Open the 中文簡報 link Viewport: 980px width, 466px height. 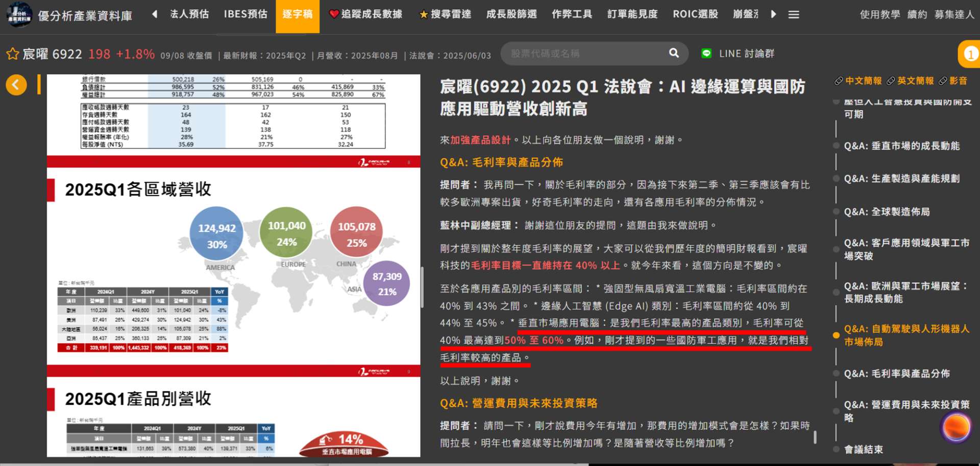859,81
